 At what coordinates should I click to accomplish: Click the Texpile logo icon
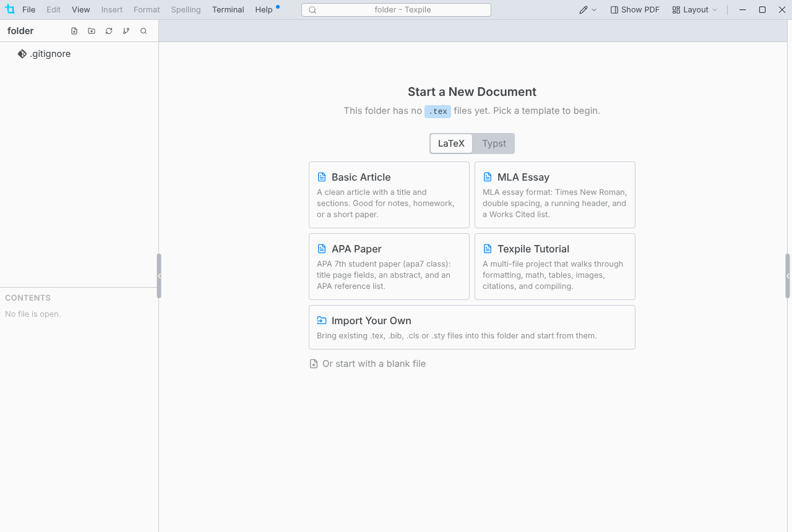[9, 9]
